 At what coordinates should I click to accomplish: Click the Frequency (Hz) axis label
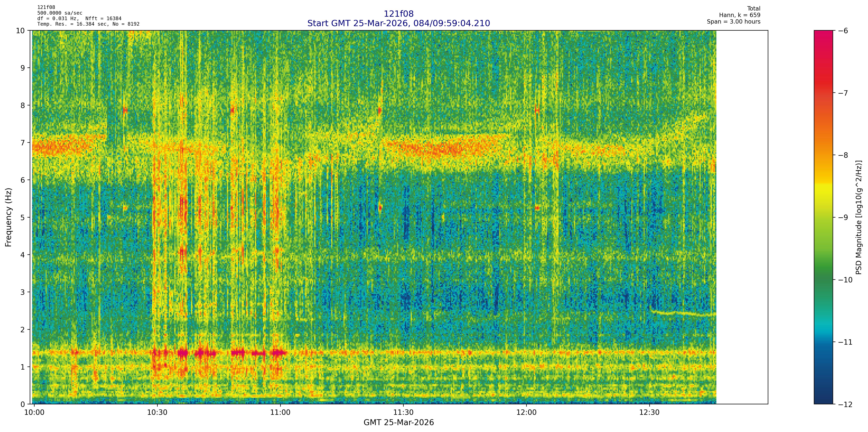pos(9,217)
